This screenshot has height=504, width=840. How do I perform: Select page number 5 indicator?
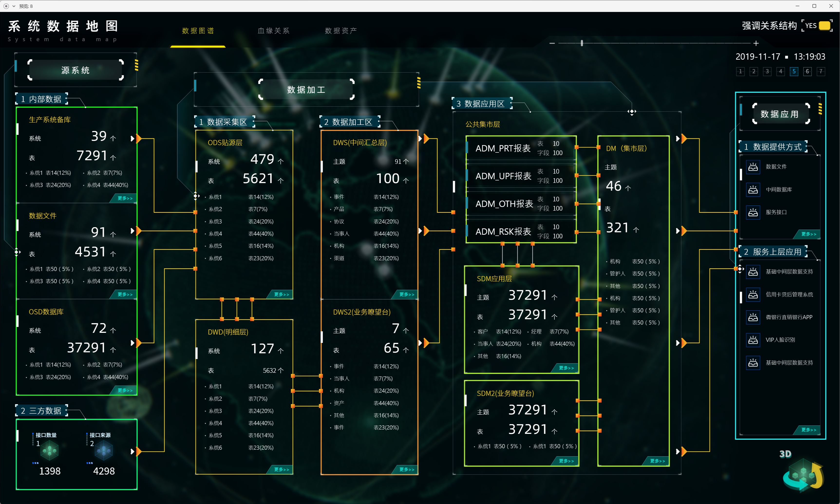pos(794,71)
